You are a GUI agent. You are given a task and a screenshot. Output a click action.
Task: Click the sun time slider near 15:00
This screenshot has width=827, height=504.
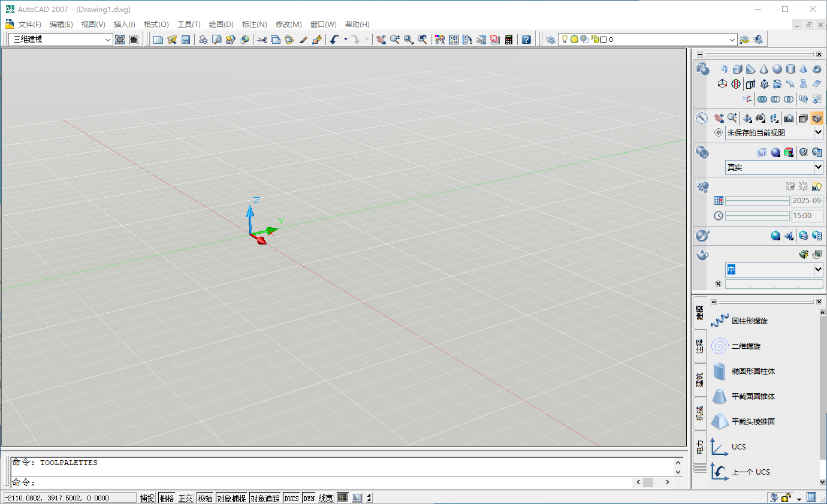click(x=757, y=216)
